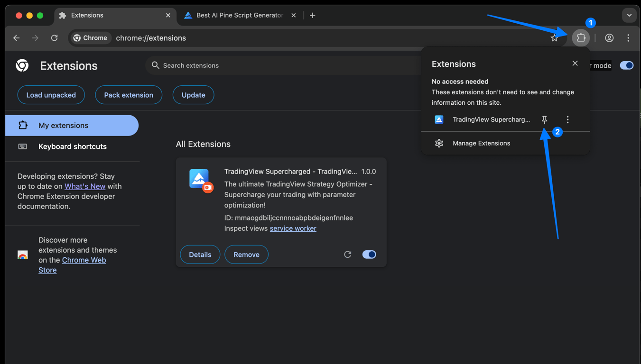Bookmark this page with star icon
Screen dimensions: 641x364
pyautogui.click(x=554, y=38)
